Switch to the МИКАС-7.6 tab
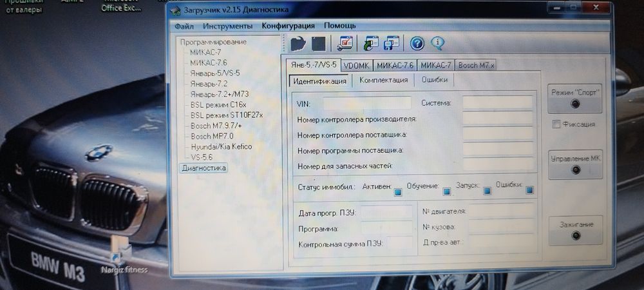This screenshot has width=644, height=290. coord(395,65)
